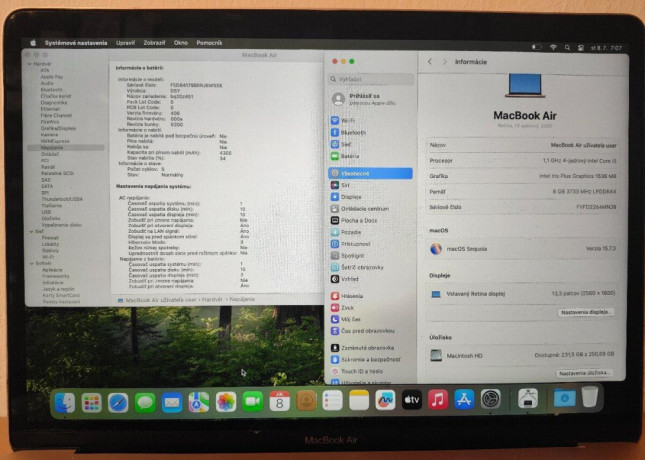Collapse the Softvér tree section
The image size is (645, 460).
point(32,263)
